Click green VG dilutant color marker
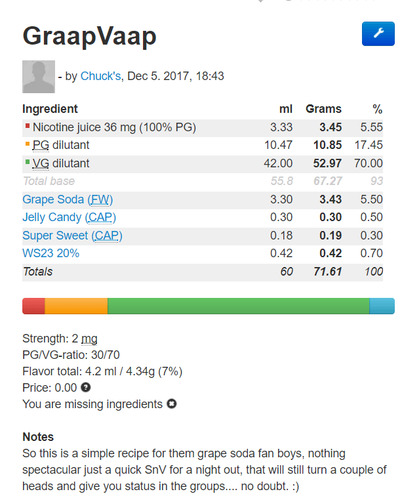This screenshot has width=402, height=498. [27, 162]
